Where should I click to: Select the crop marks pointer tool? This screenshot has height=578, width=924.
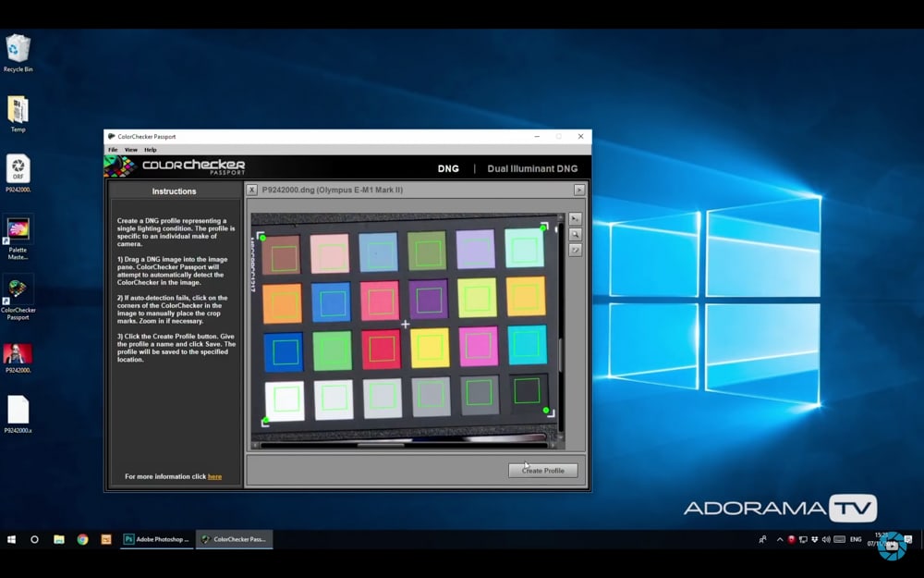pyautogui.click(x=575, y=219)
